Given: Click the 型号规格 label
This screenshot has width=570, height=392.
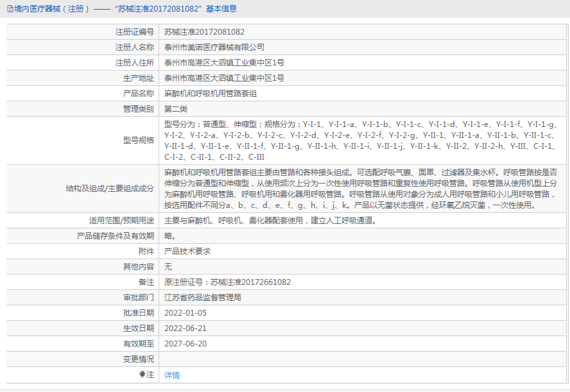Looking at the screenshot, I should [139, 141].
